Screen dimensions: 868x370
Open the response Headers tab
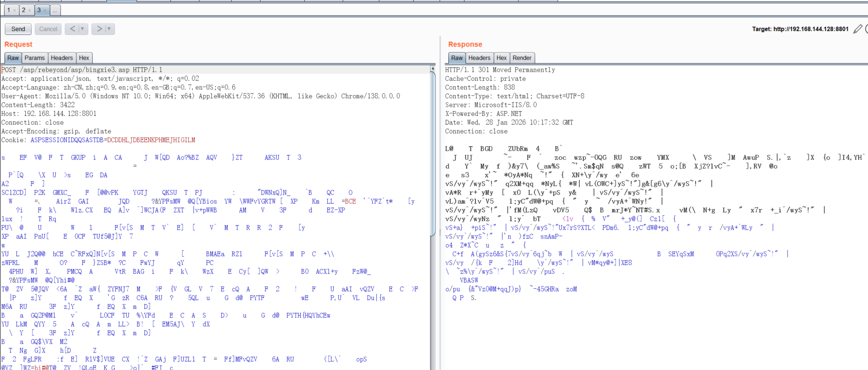coord(479,58)
